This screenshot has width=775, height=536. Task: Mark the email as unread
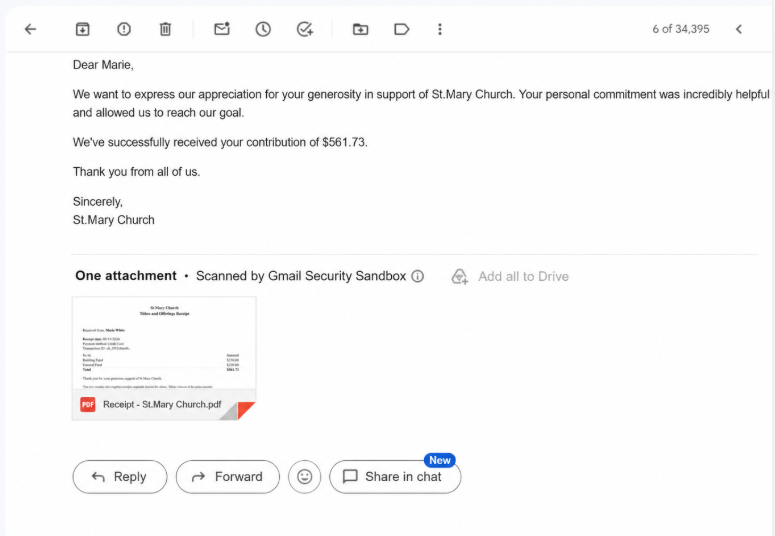222,29
